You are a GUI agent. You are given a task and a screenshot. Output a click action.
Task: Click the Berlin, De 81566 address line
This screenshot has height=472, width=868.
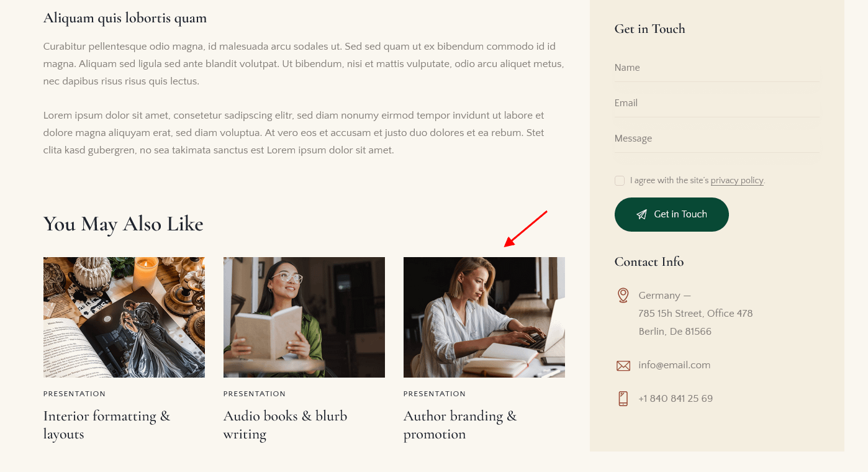point(675,332)
